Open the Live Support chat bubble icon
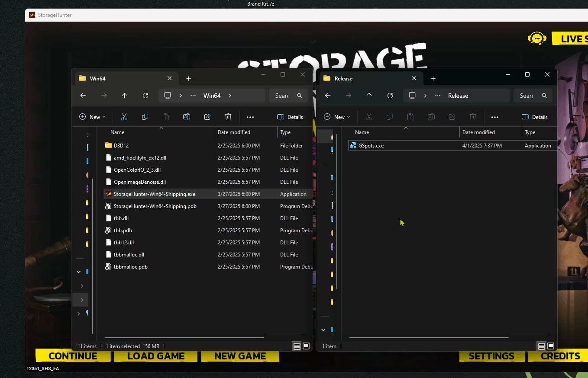588x378 pixels. [537, 38]
